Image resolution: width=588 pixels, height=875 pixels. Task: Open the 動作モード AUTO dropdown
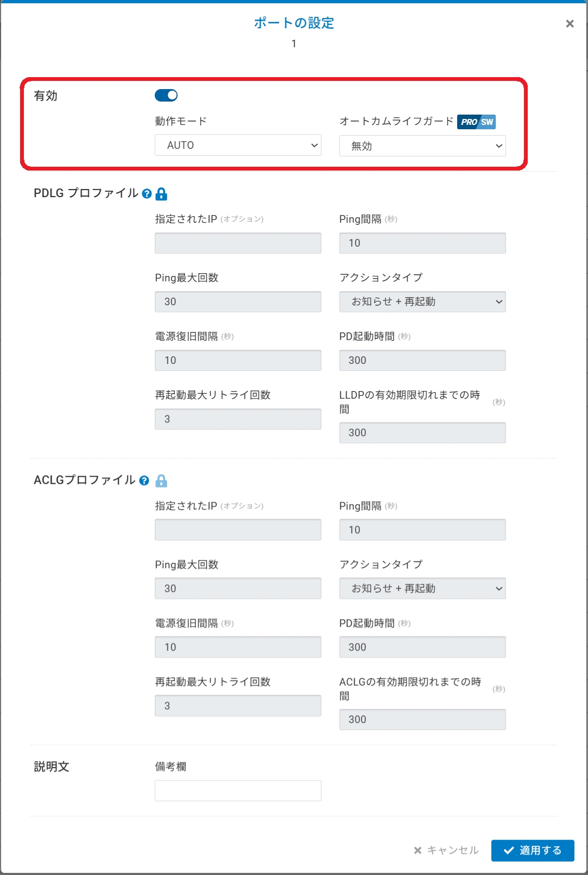click(x=238, y=146)
